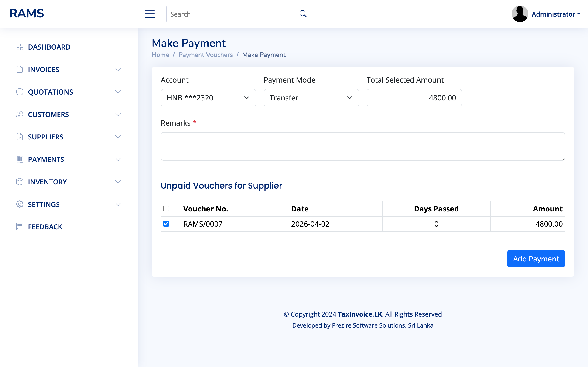This screenshot has width=588, height=367.
Task: Open the Settings gear icon
Action: [20, 204]
